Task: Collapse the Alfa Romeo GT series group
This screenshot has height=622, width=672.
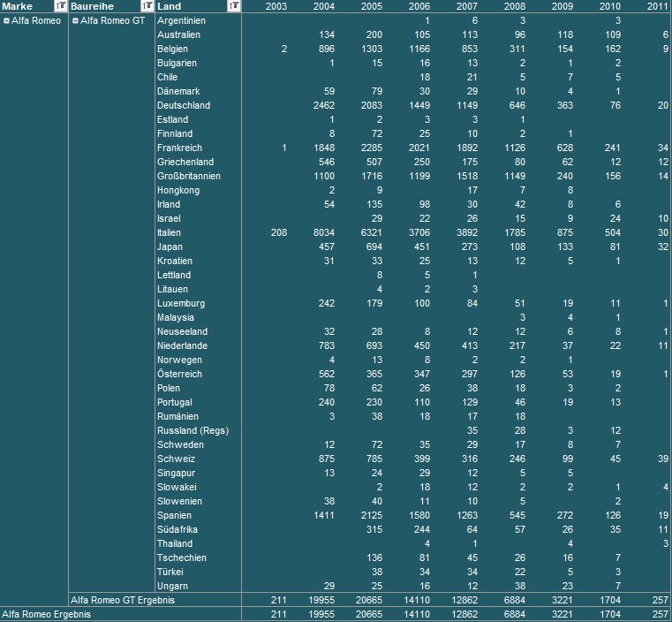Action: (x=75, y=20)
